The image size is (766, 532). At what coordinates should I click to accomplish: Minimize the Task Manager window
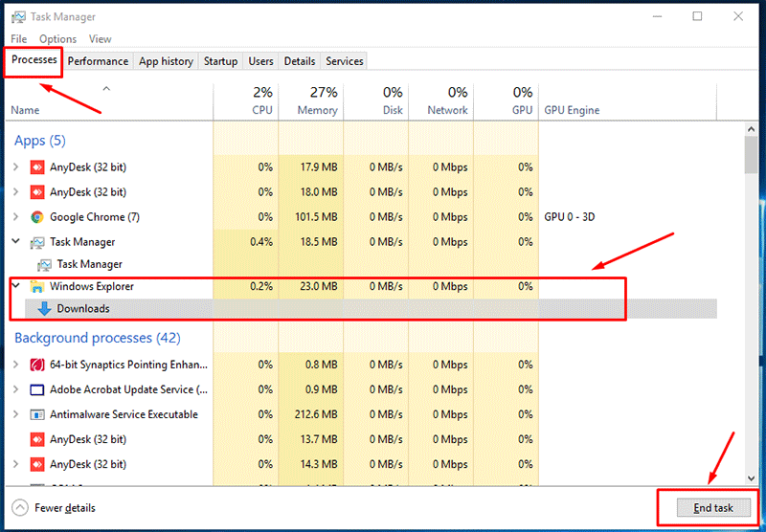coord(657,16)
